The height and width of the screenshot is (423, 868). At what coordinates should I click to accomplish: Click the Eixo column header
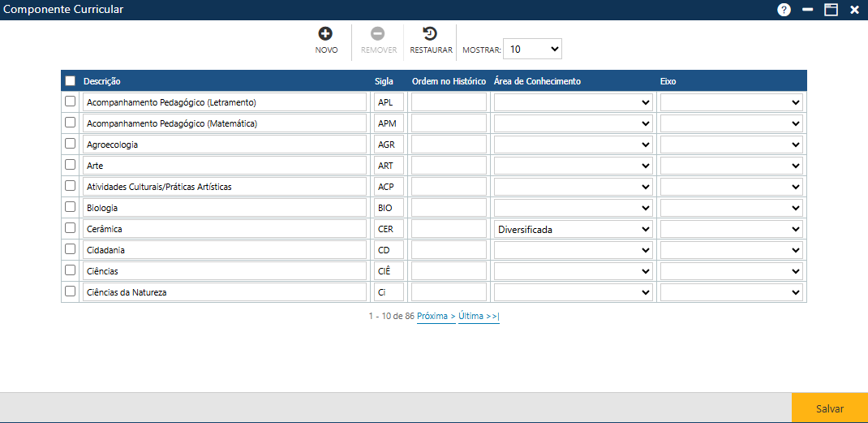tap(668, 81)
